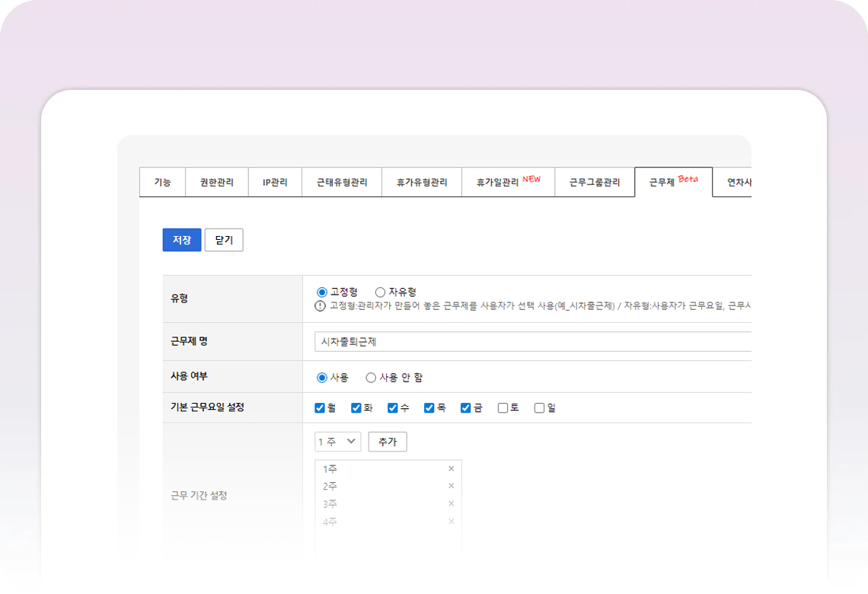The width and height of the screenshot is (868, 594).
Task: Open the 휴가일관리 NEW tab
Action: point(508,183)
